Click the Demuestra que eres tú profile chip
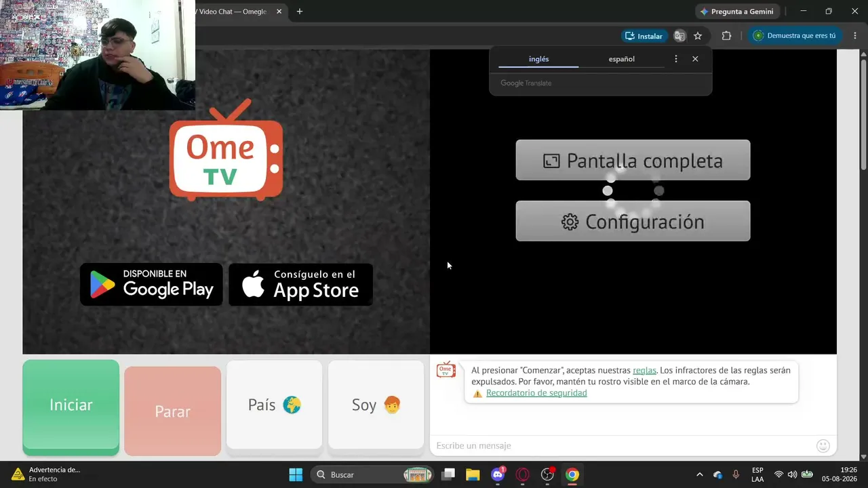Image resolution: width=868 pixels, height=488 pixels. coord(795,36)
